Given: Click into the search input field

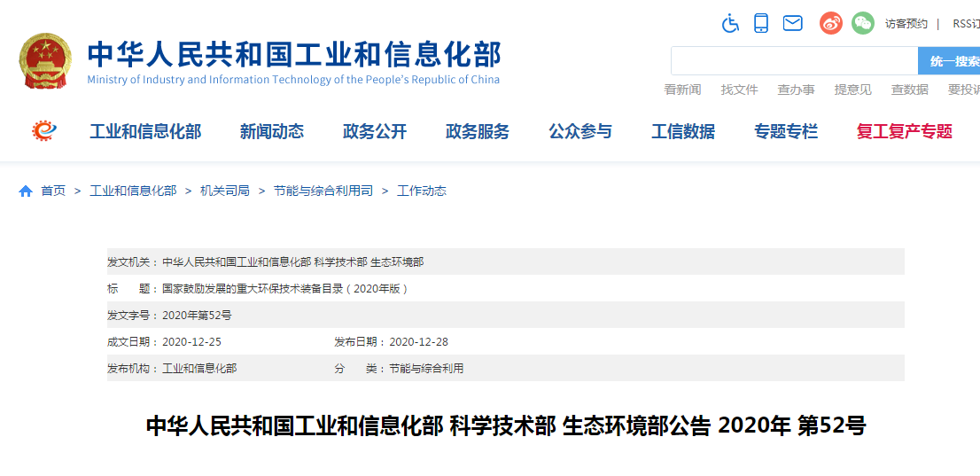Looking at the screenshot, I should (794, 61).
